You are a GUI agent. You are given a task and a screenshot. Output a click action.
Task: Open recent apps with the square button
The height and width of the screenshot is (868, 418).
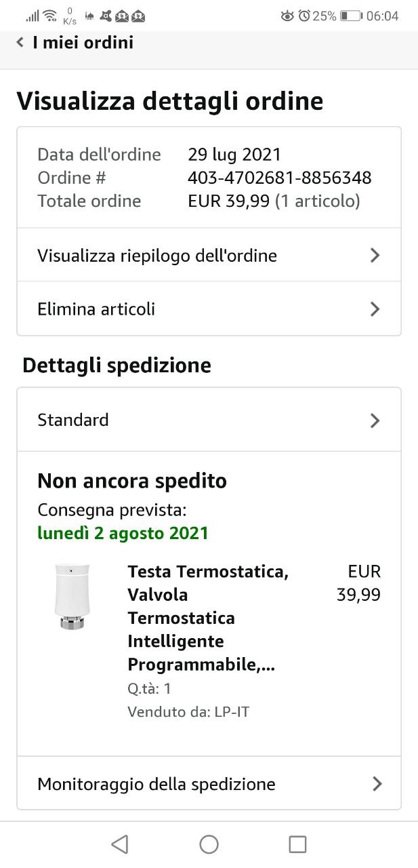click(x=297, y=844)
